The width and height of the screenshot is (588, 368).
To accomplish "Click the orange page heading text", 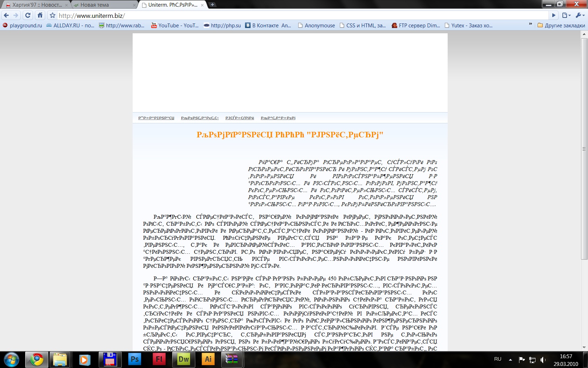I will (x=290, y=135).
